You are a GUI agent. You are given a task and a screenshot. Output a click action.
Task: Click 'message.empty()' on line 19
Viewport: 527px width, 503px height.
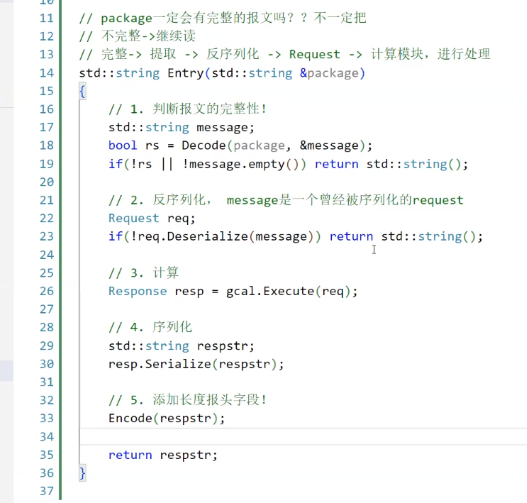[x=244, y=164]
